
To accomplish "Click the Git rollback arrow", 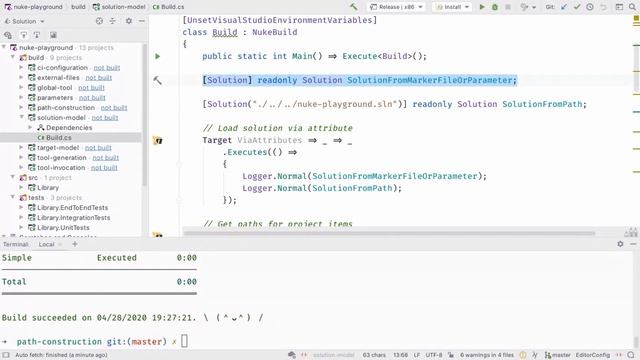I will click(603, 7).
